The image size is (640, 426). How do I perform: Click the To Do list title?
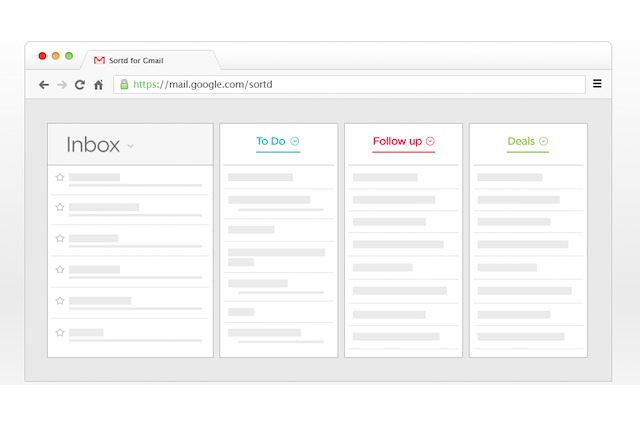pos(271,141)
